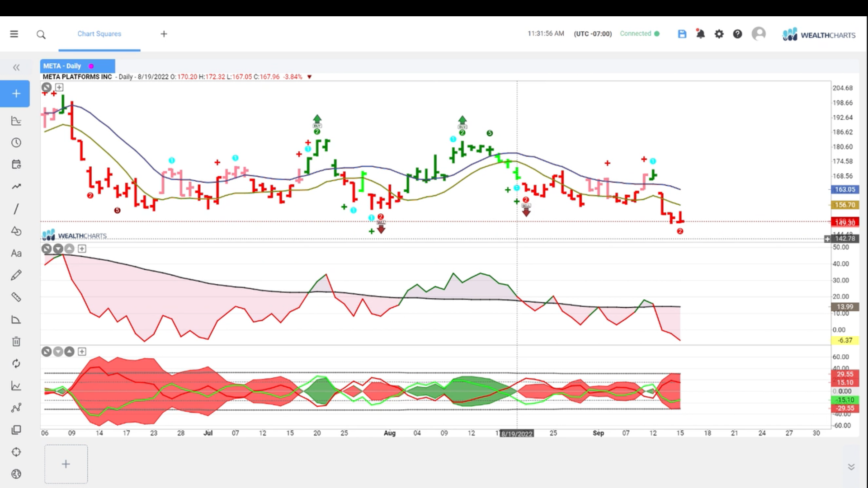The height and width of the screenshot is (488, 868).
Task: Click the refresh chart icon in the sidebar
Action: point(16,364)
